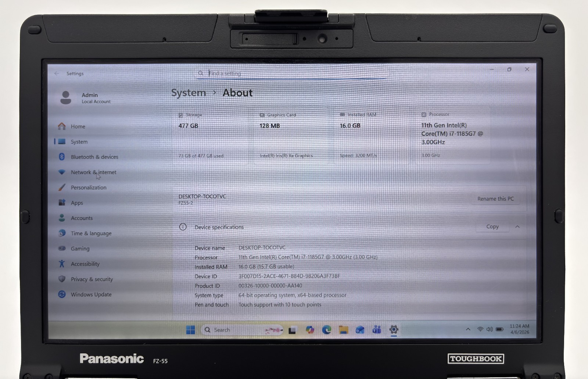Restore down the Settings window

point(509,69)
